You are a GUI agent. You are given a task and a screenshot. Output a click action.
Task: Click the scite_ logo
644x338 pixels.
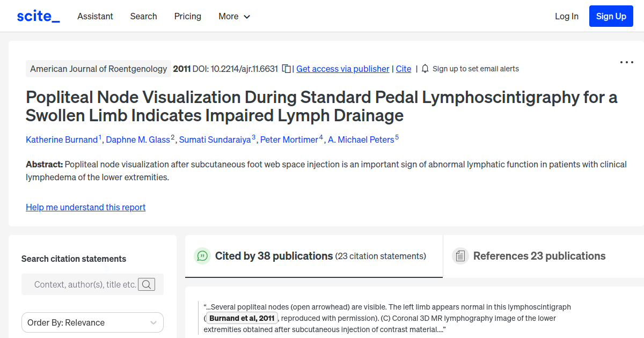click(x=38, y=16)
